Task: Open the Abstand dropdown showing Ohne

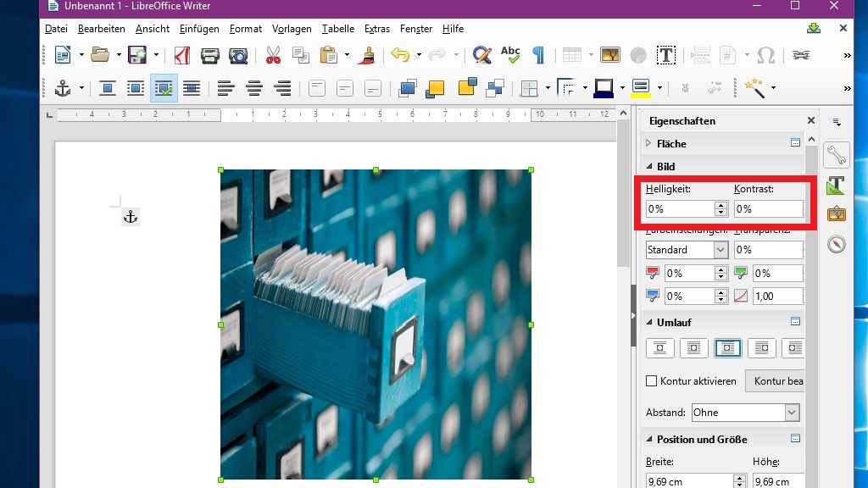Action: tap(790, 412)
